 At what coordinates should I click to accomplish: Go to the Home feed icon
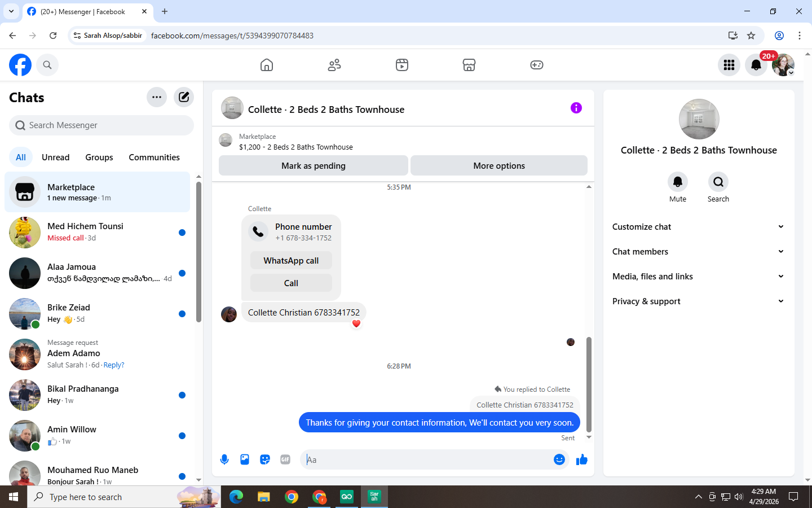[267, 65]
